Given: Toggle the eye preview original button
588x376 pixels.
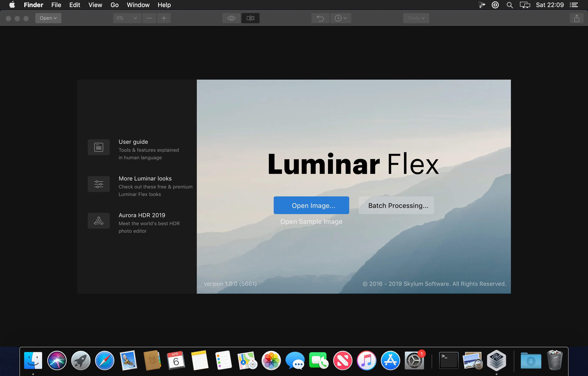Looking at the screenshot, I should (231, 18).
